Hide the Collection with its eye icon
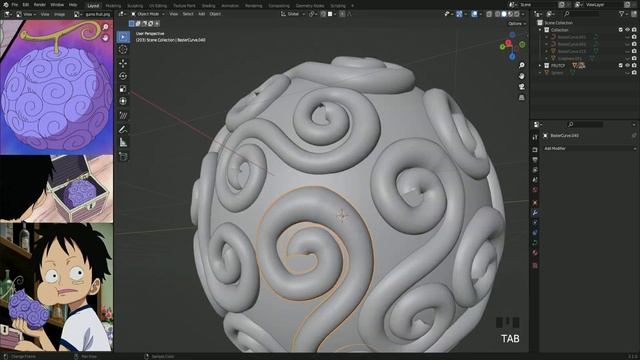 pyautogui.click(x=627, y=30)
